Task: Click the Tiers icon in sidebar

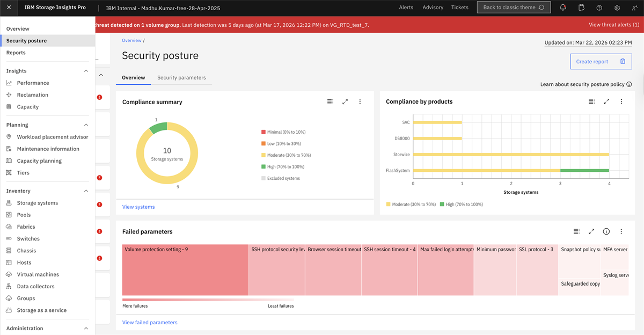Action: tap(9, 173)
